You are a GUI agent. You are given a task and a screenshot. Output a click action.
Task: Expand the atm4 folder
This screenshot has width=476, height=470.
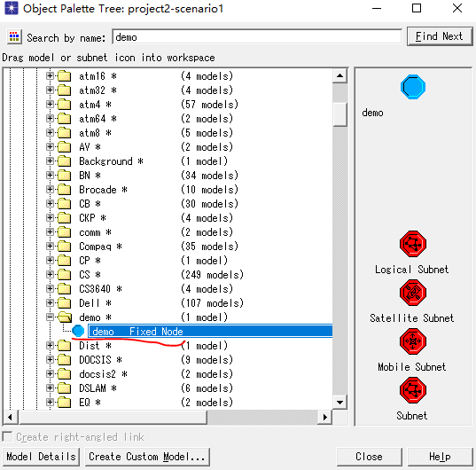tap(50, 104)
